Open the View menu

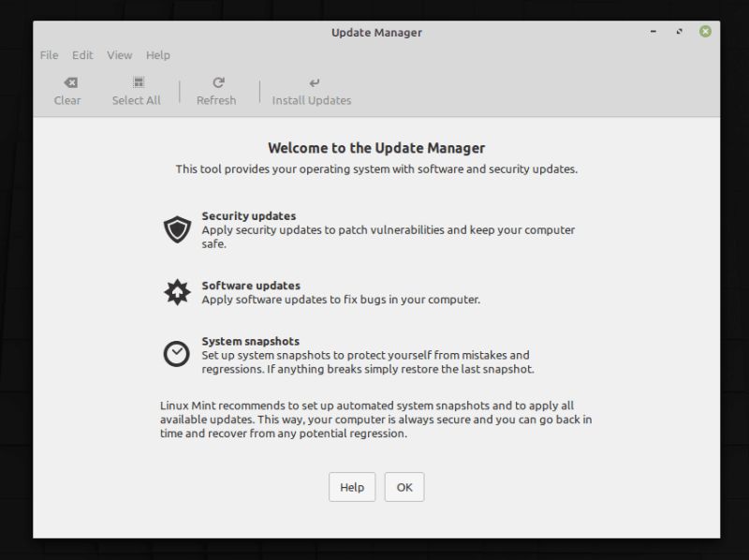(119, 55)
